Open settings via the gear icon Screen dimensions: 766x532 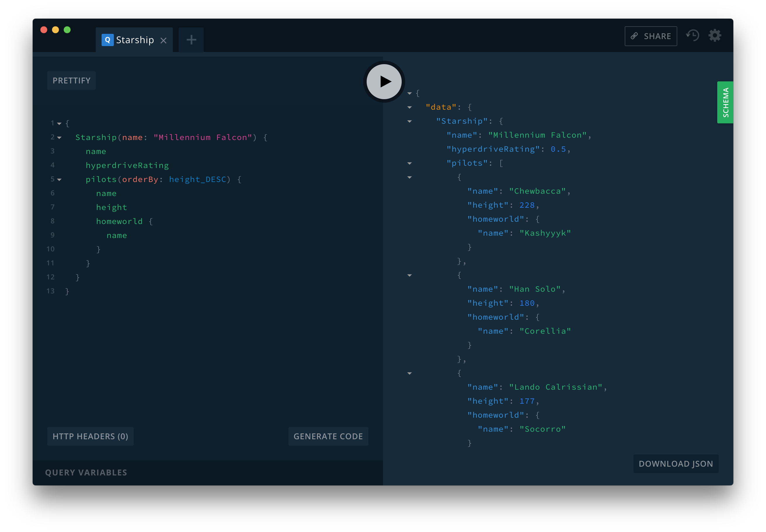click(x=715, y=36)
